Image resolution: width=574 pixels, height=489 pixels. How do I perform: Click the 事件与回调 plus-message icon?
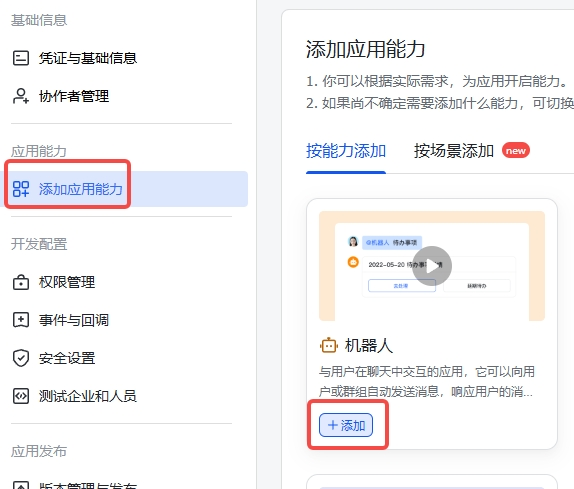(x=21, y=320)
